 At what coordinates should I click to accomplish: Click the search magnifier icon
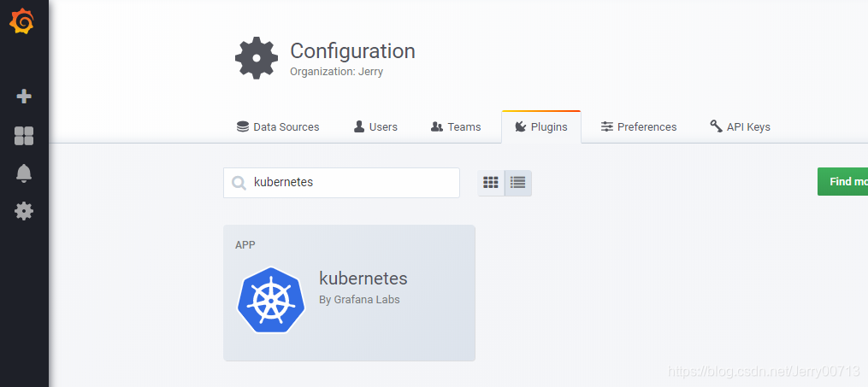(x=239, y=183)
